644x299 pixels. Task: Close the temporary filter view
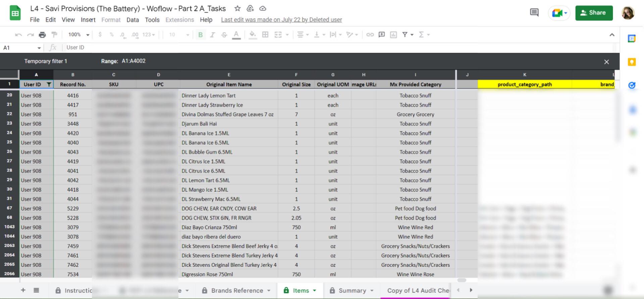[x=606, y=62]
